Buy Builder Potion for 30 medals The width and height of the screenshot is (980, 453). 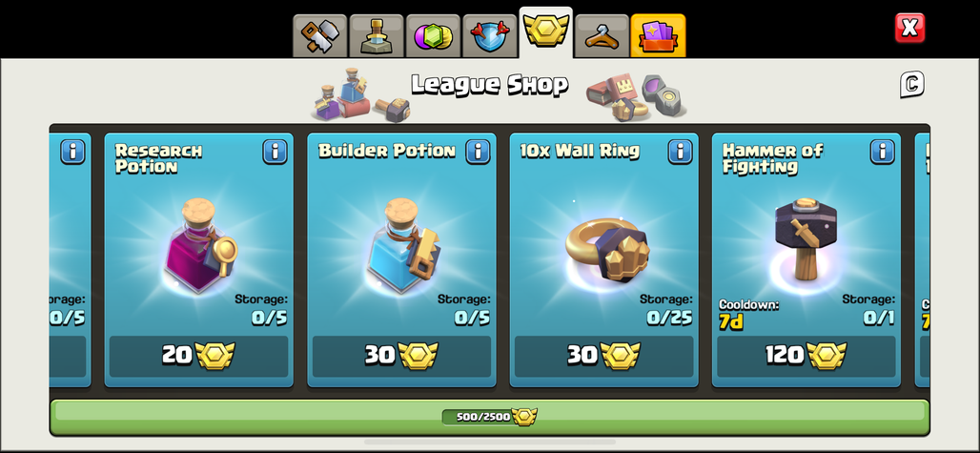[401, 356]
